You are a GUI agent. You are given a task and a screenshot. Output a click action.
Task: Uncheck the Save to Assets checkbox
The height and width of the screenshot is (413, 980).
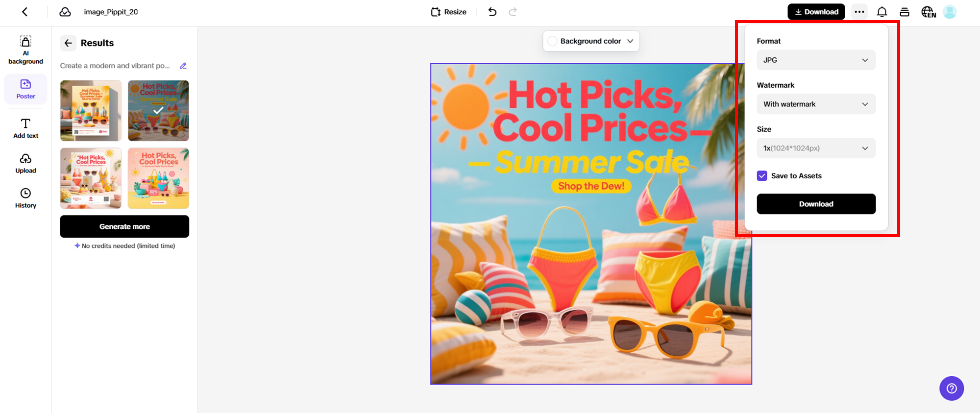[x=762, y=176]
